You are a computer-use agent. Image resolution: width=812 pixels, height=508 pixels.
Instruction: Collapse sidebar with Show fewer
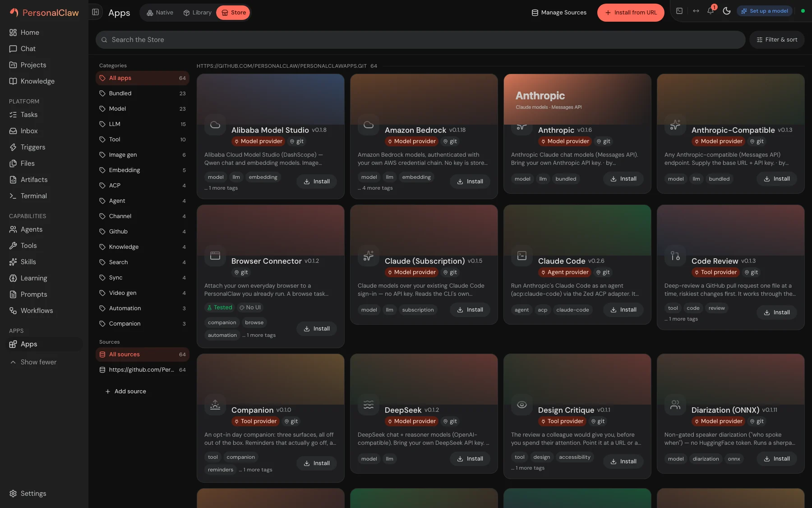point(44,362)
